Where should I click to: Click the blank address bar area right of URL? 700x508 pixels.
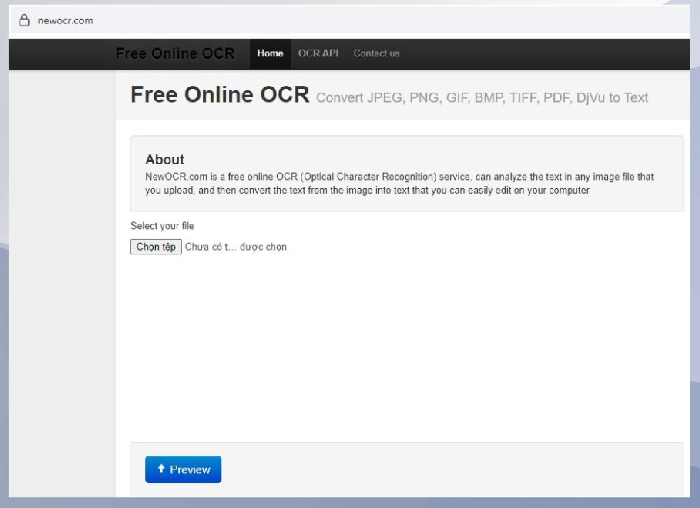(x=400, y=21)
